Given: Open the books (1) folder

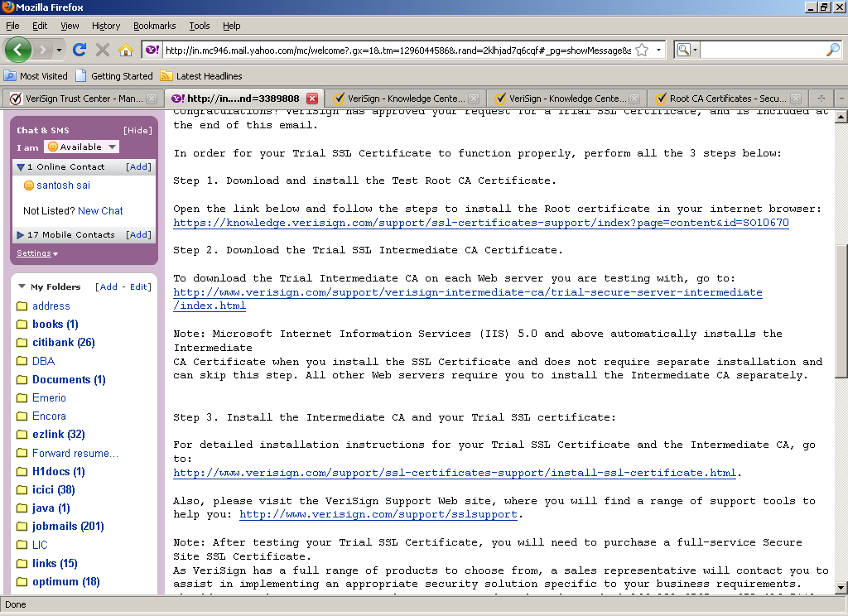Looking at the screenshot, I should [x=55, y=324].
